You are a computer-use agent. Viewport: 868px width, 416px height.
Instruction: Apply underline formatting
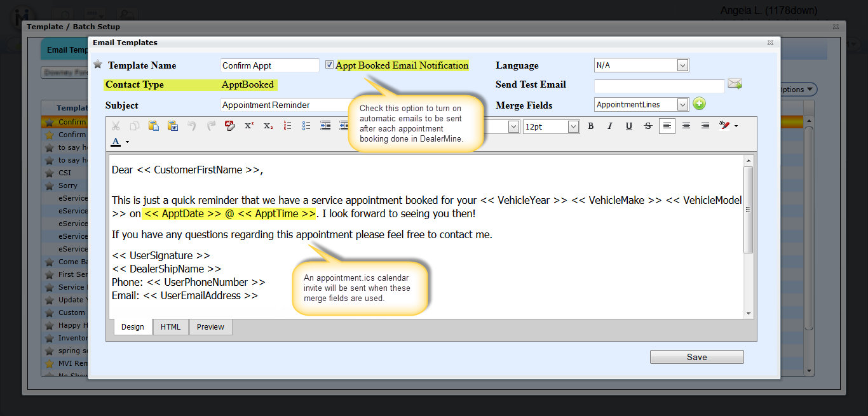(628, 126)
